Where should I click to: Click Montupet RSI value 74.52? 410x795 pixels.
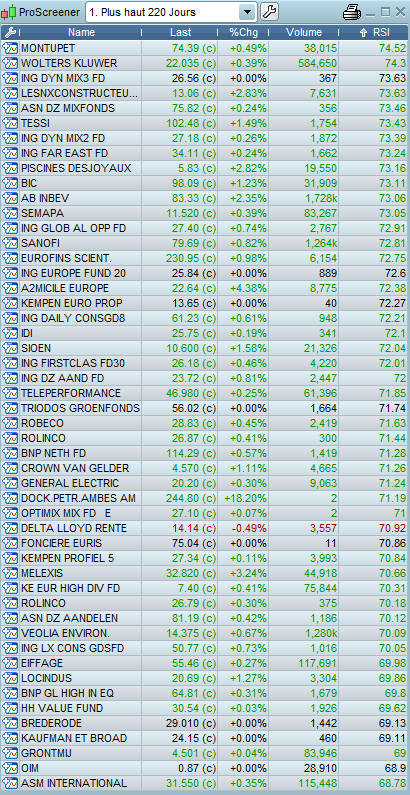click(x=392, y=49)
